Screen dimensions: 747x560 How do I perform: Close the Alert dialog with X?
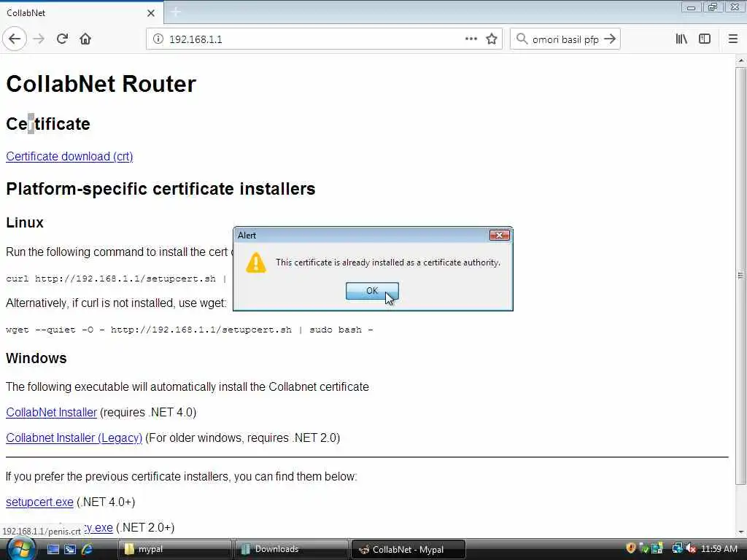coord(499,236)
